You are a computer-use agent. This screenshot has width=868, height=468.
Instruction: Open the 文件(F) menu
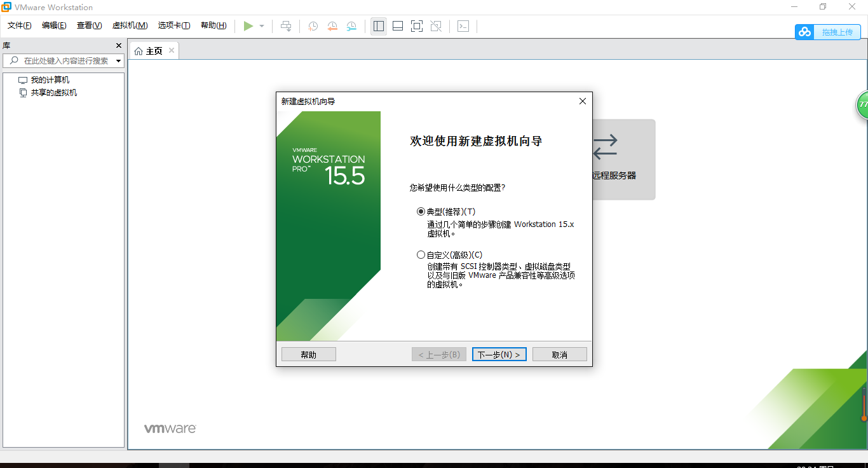(19, 25)
